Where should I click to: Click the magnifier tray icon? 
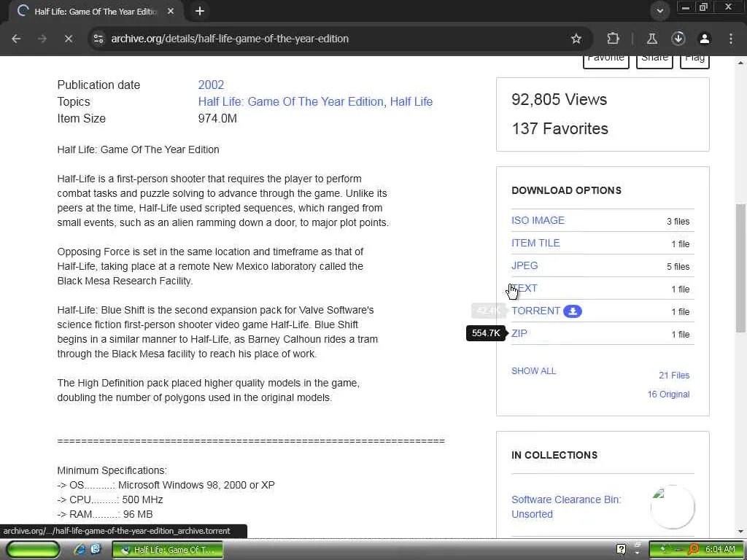[x=693, y=550]
